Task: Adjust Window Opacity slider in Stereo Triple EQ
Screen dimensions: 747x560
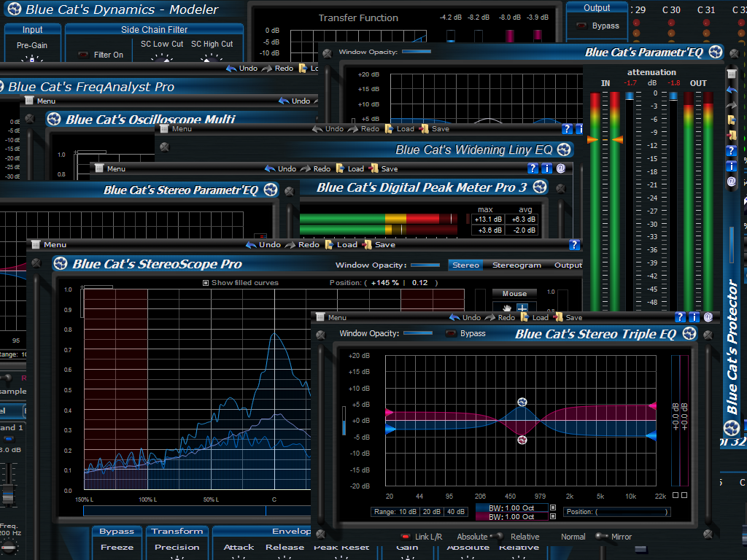Action: point(418,333)
